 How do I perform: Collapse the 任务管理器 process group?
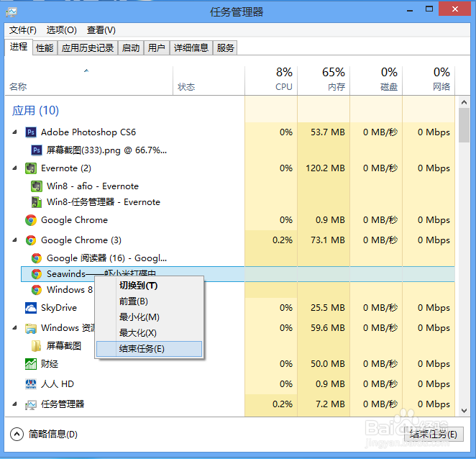(x=14, y=404)
